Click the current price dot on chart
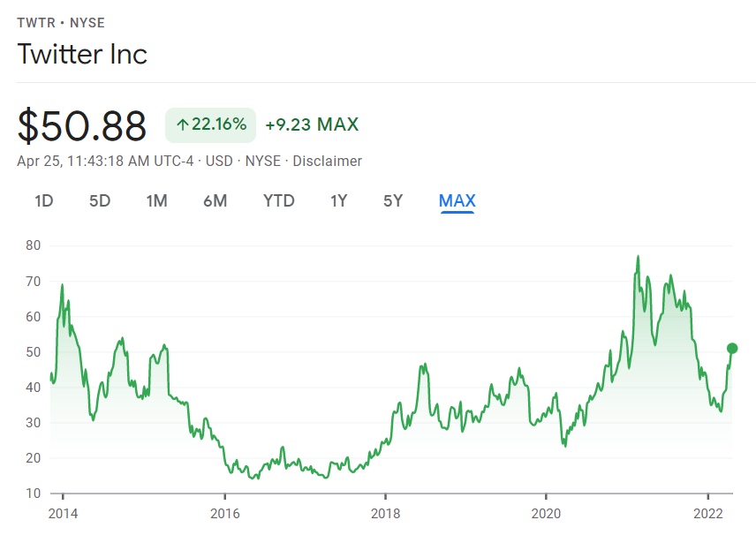Image resolution: width=756 pixels, height=535 pixels. 732,348
